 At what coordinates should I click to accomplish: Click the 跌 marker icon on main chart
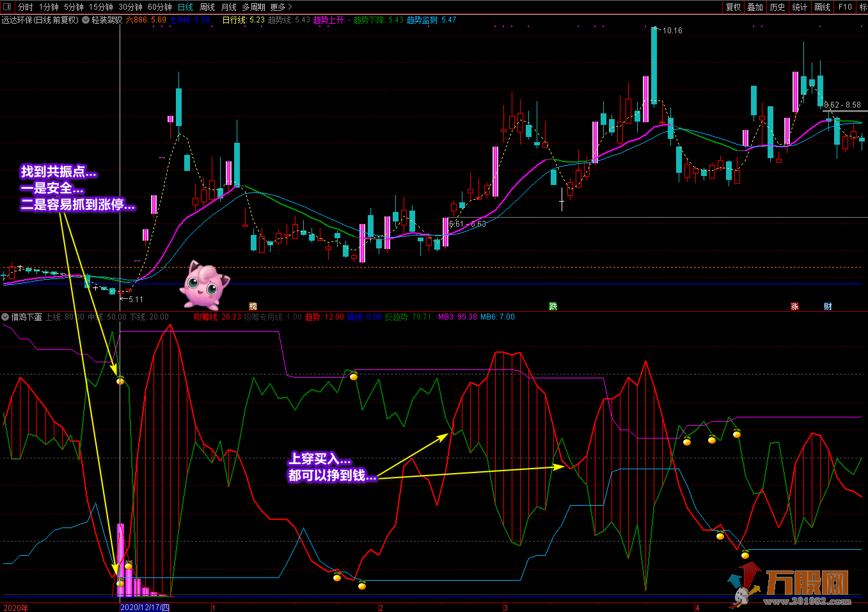[x=553, y=307]
